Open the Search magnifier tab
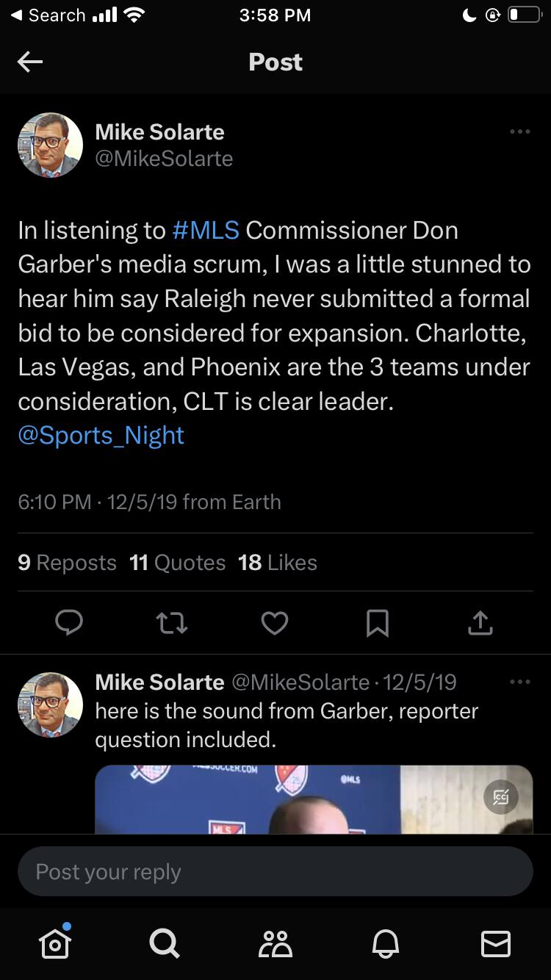Image resolution: width=551 pixels, height=980 pixels. click(x=163, y=943)
